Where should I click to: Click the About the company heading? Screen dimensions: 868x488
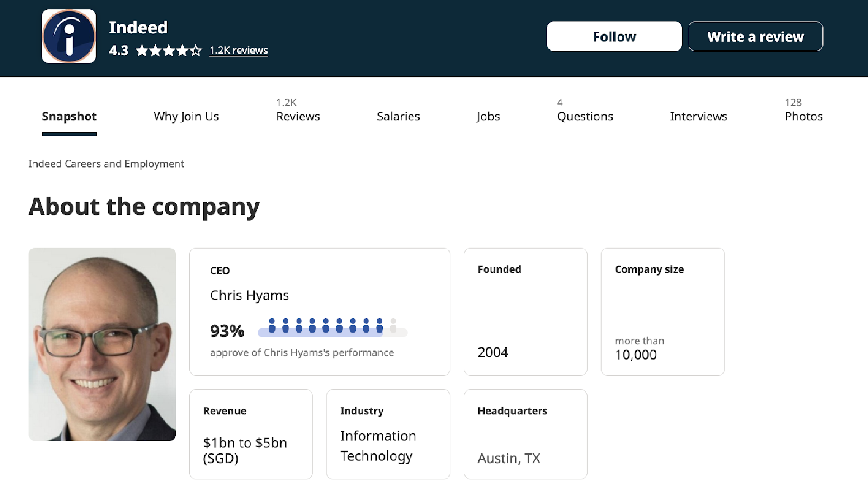pyautogui.click(x=144, y=207)
